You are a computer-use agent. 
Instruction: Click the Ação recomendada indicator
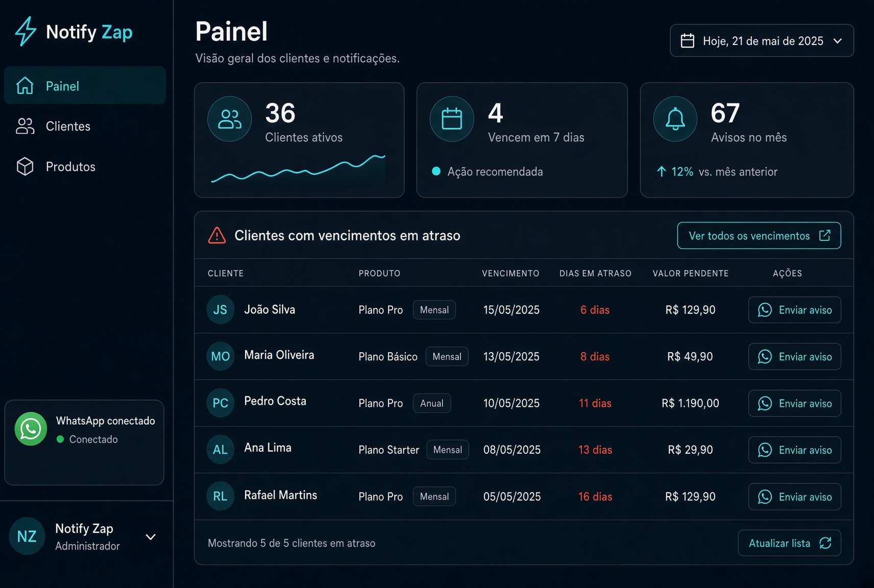tap(488, 171)
